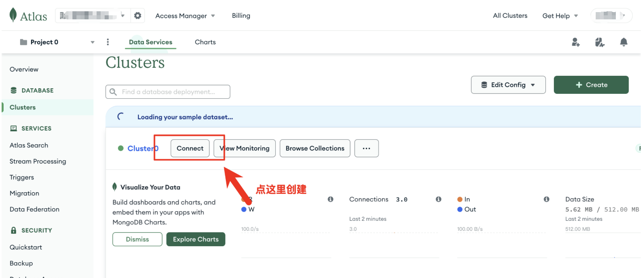Image resolution: width=644 pixels, height=278 pixels.
Task: Click the Data Size label
Action: point(580,199)
